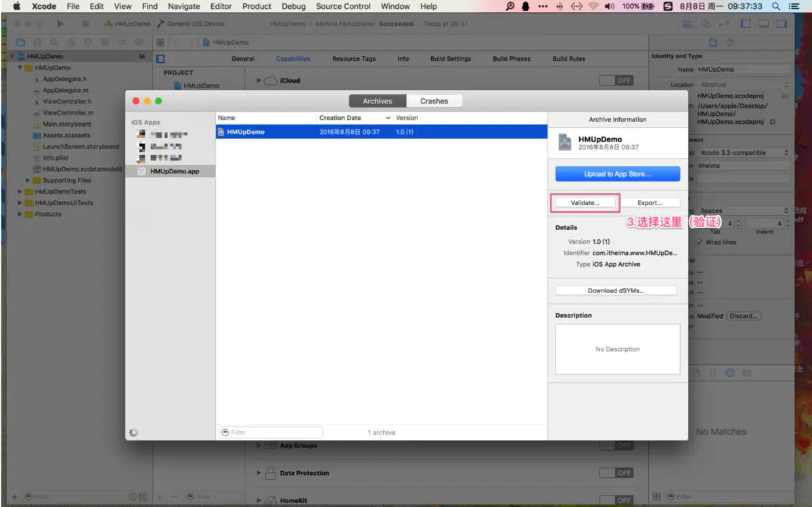
Task: Show the File inspector icon
Action: point(713,42)
